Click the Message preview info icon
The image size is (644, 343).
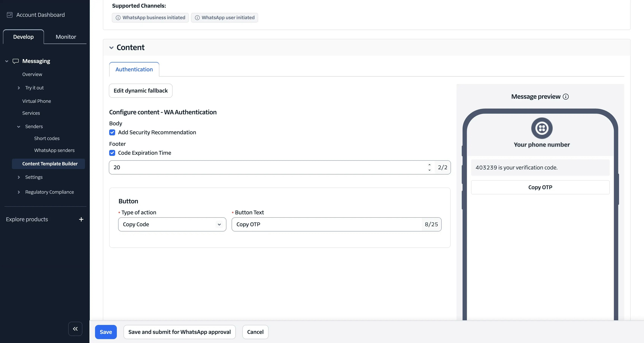(x=566, y=97)
